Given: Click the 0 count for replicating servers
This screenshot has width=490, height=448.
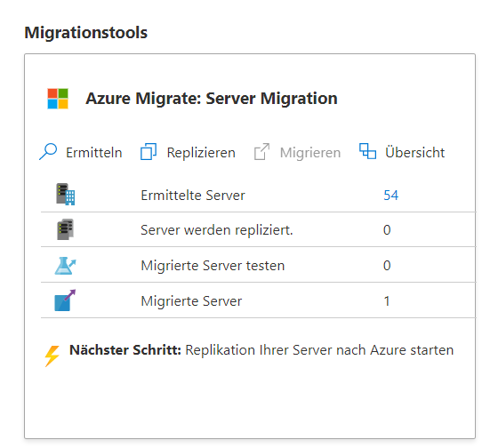Looking at the screenshot, I should coord(387,230).
